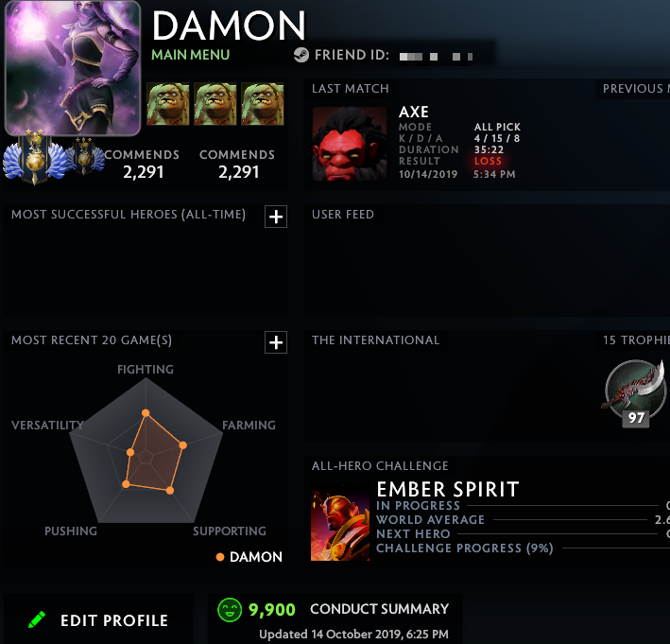Select the third Pudge featured hero icon
The width and height of the screenshot is (670, 644).
pos(263,104)
